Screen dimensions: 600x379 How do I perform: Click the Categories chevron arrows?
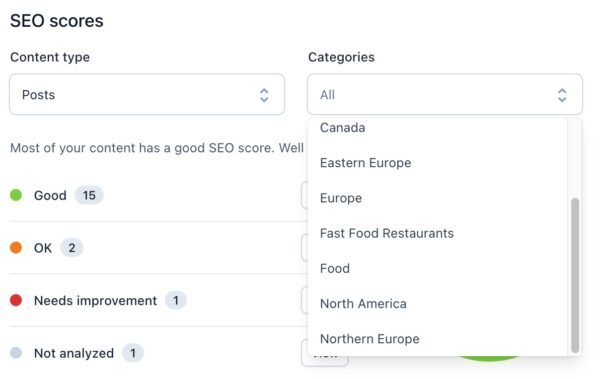(x=562, y=95)
